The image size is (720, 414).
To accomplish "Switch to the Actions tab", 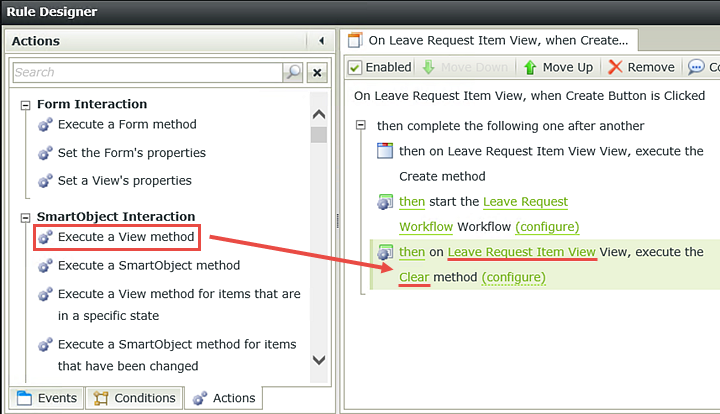I will tap(224, 398).
